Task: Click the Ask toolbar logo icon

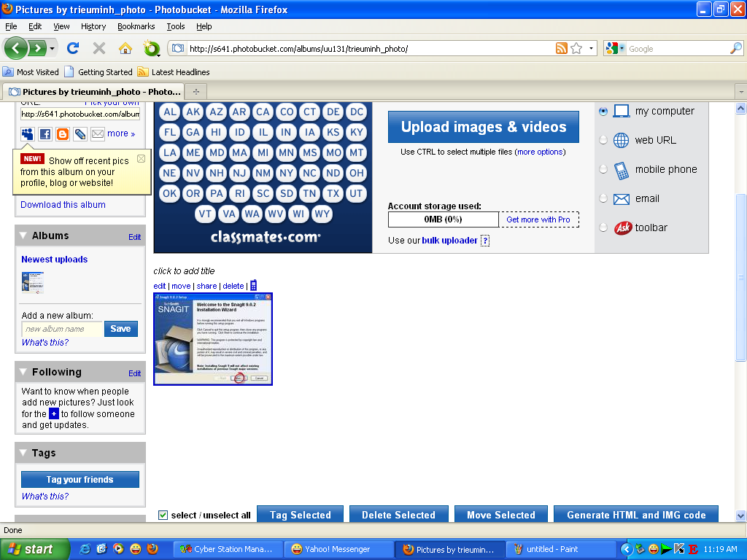Action: (622, 228)
